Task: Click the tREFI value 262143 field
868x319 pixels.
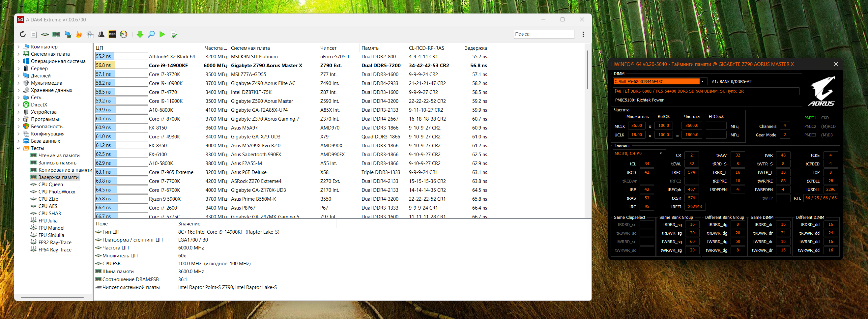Action: click(x=695, y=207)
